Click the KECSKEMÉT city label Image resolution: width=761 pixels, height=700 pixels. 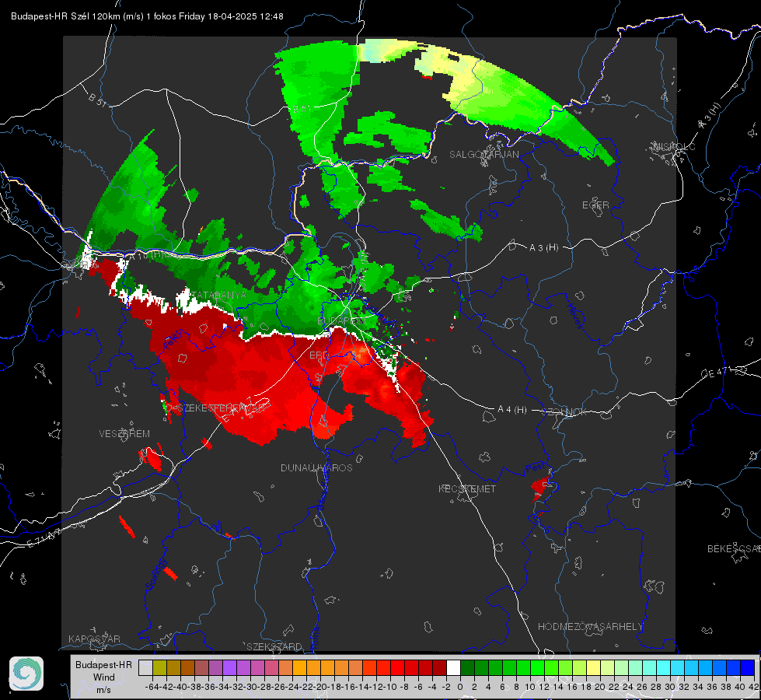pyautogui.click(x=467, y=488)
